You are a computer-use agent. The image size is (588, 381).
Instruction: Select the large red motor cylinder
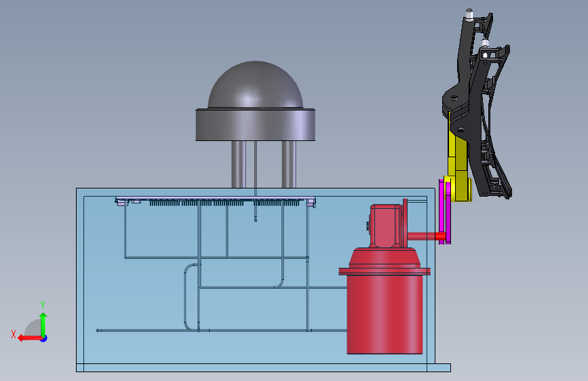click(x=385, y=315)
